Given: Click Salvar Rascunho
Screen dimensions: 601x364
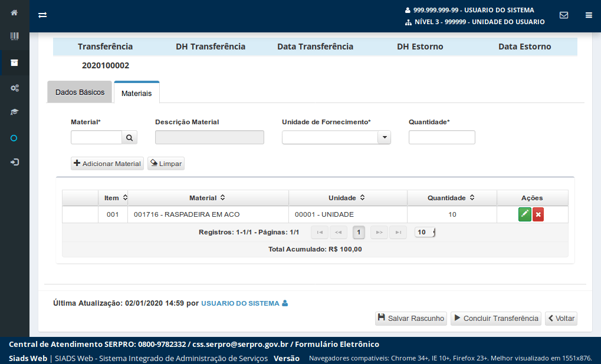Looking at the screenshot, I should pos(411,319).
